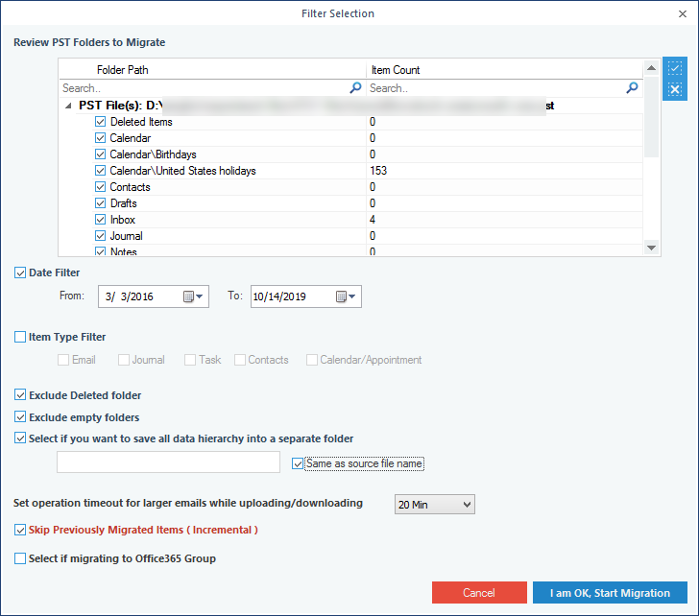Collapse the PST File(s) tree node
The width and height of the screenshot is (699, 616).
pos(68,106)
